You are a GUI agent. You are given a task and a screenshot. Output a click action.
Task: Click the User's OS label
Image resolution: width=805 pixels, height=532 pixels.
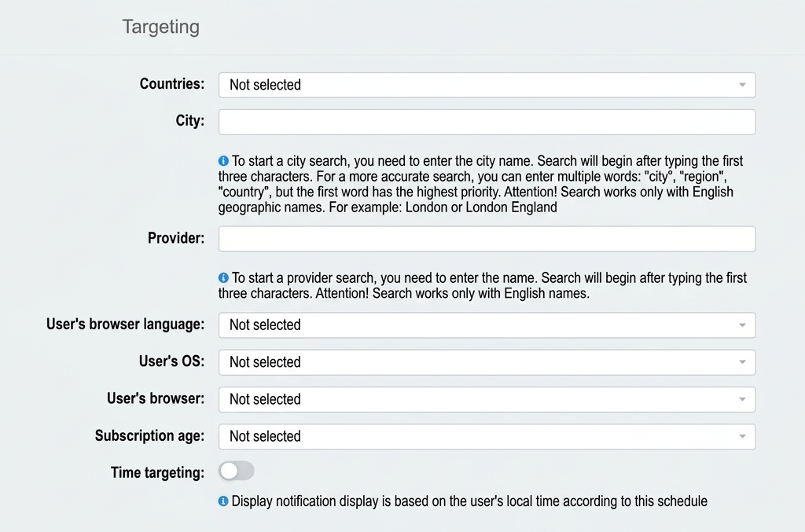[x=171, y=361]
